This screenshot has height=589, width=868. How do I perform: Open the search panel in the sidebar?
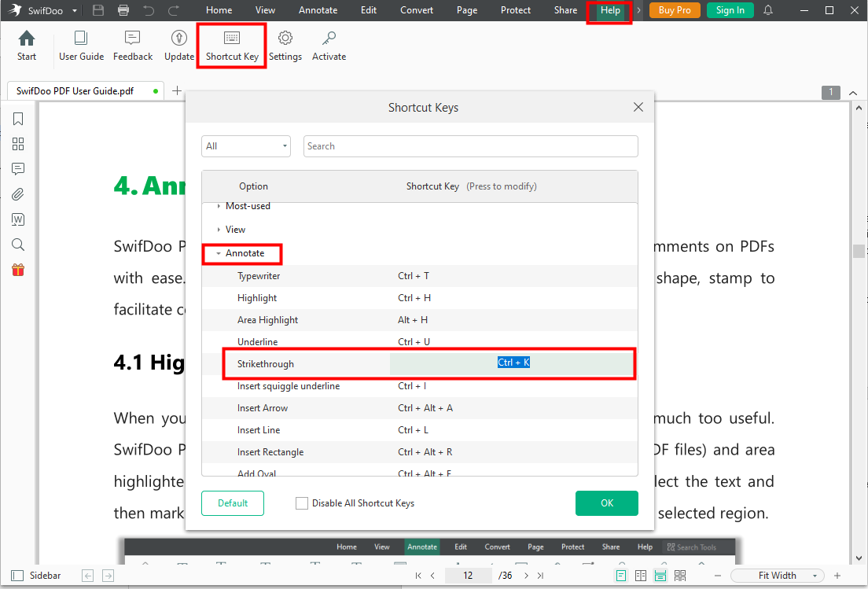tap(18, 245)
